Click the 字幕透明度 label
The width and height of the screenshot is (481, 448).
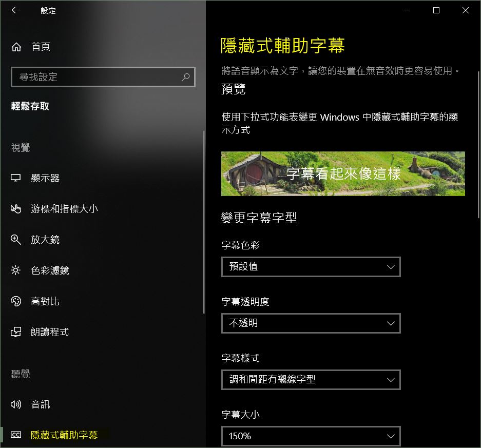[x=245, y=301]
